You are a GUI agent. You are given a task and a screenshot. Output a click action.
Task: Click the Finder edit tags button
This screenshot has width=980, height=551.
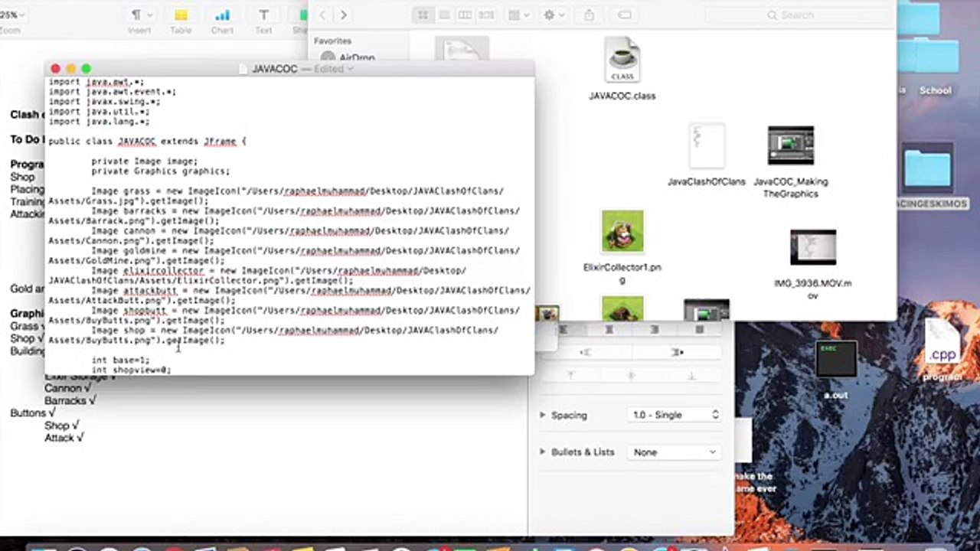[x=624, y=15]
